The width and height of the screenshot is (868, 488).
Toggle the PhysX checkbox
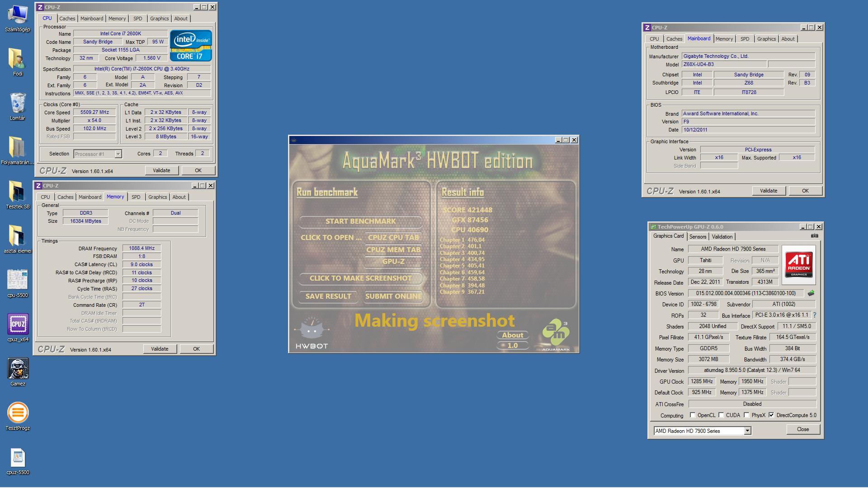[746, 415]
